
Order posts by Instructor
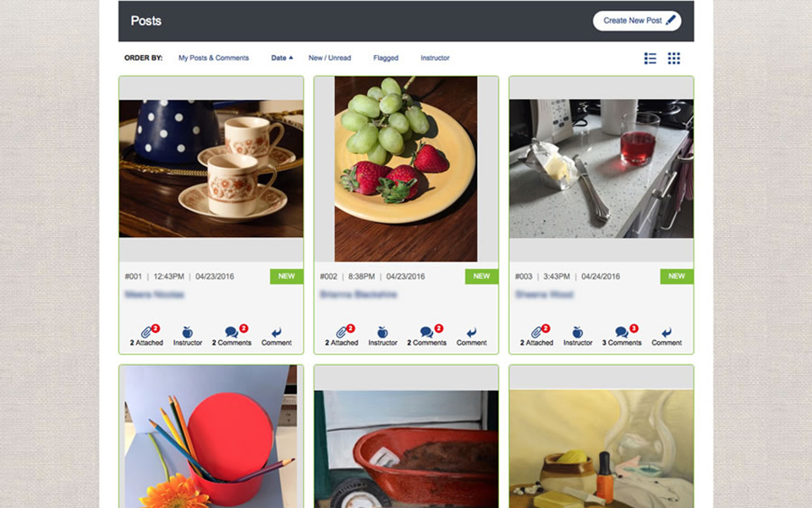435,58
